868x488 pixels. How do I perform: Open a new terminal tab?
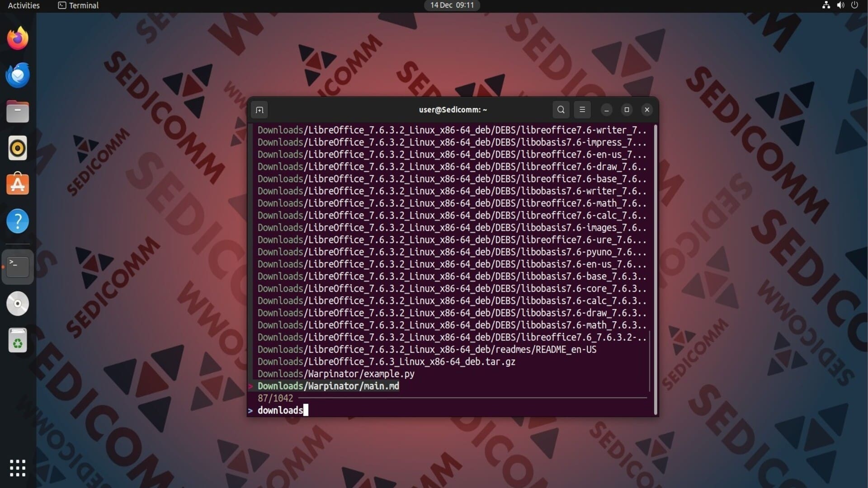click(x=259, y=110)
